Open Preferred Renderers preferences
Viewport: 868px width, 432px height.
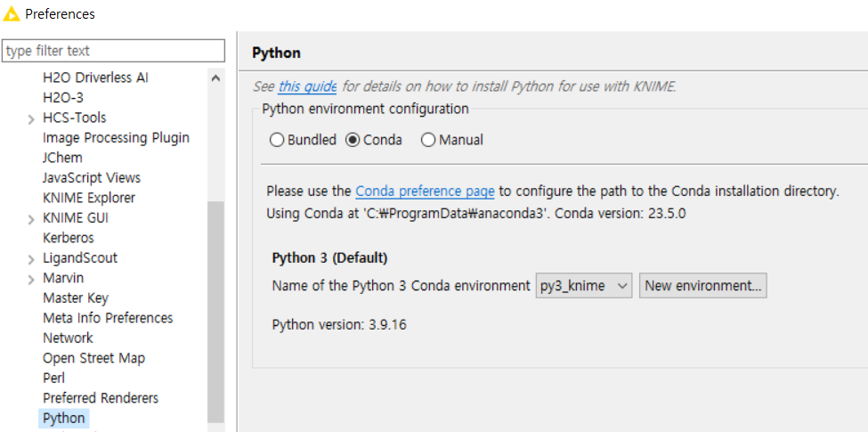[101, 397]
